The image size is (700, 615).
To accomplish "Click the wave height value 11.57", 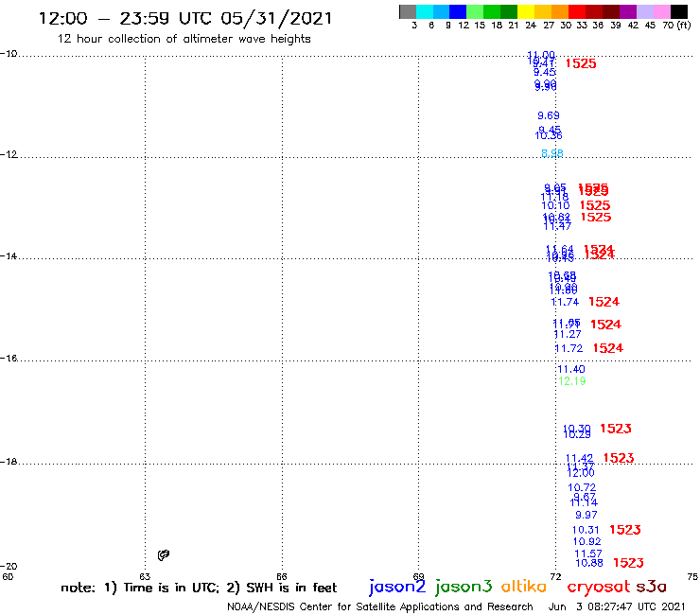I will coord(588,553).
